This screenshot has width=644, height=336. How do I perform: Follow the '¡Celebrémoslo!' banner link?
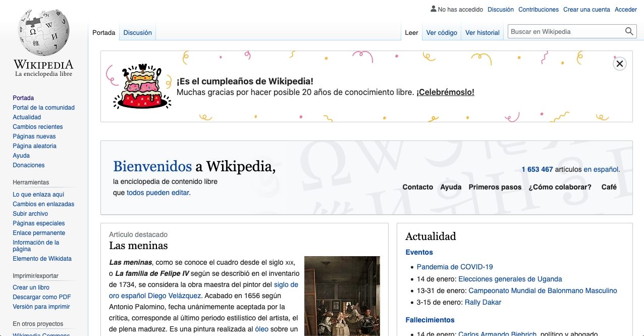coord(445,92)
